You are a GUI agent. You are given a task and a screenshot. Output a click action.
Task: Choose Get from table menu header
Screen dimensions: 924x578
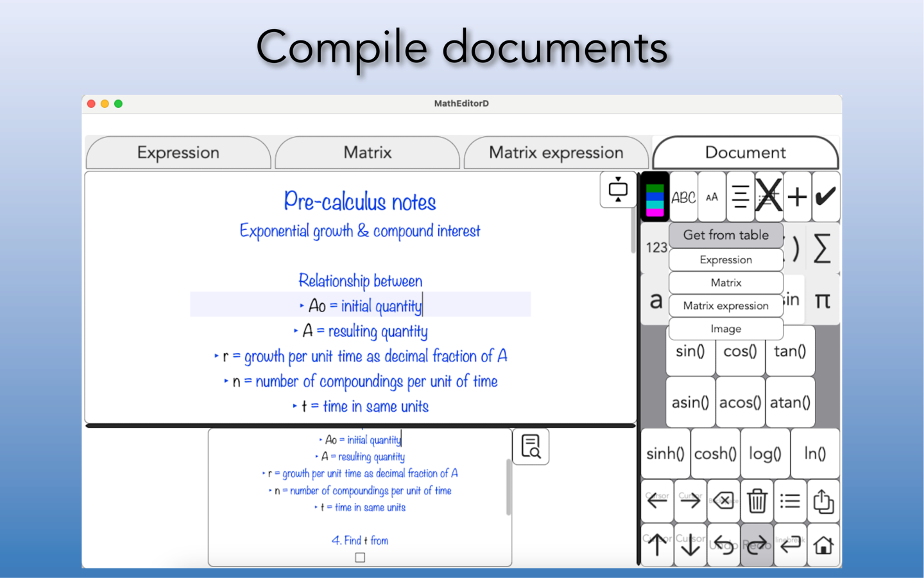pos(726,235)
